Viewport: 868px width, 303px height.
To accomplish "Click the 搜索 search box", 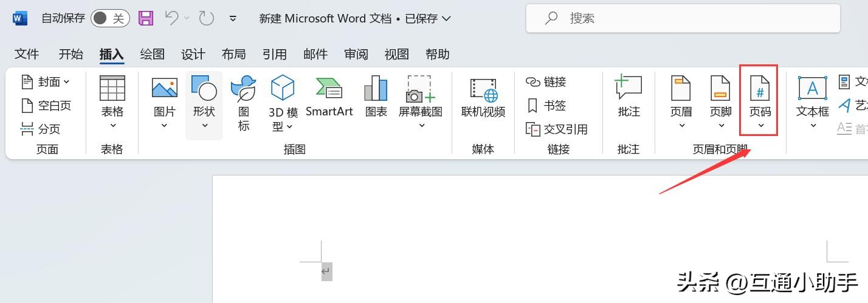I will pos(683,18).
